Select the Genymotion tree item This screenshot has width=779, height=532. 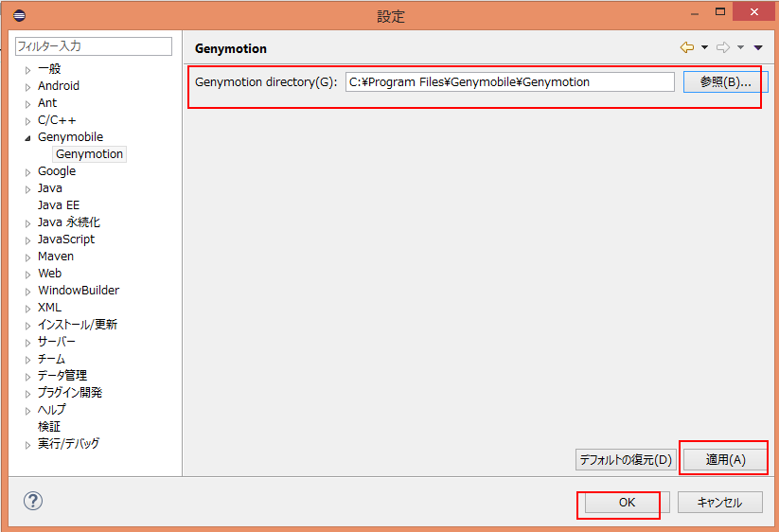[x=89, y=154]
